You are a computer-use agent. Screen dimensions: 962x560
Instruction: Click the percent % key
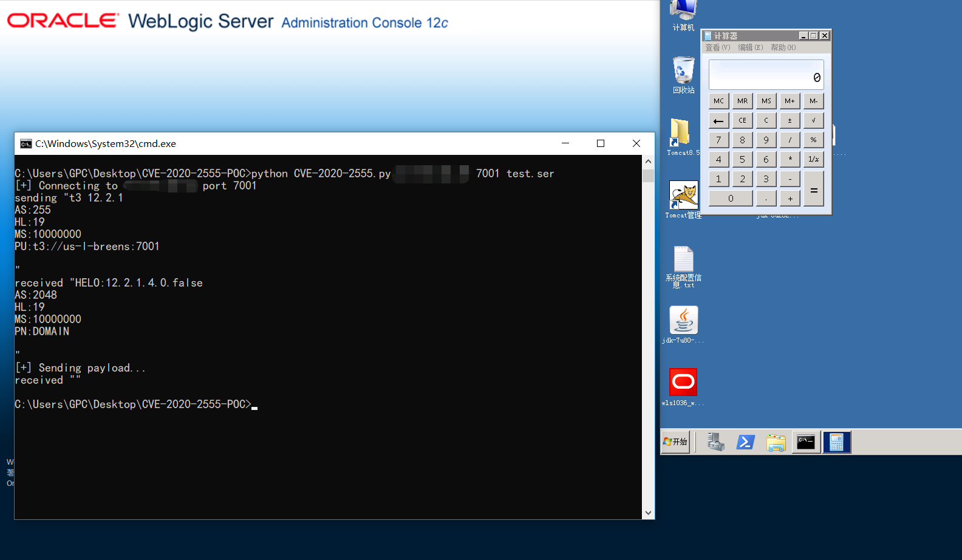click(813, 140)
